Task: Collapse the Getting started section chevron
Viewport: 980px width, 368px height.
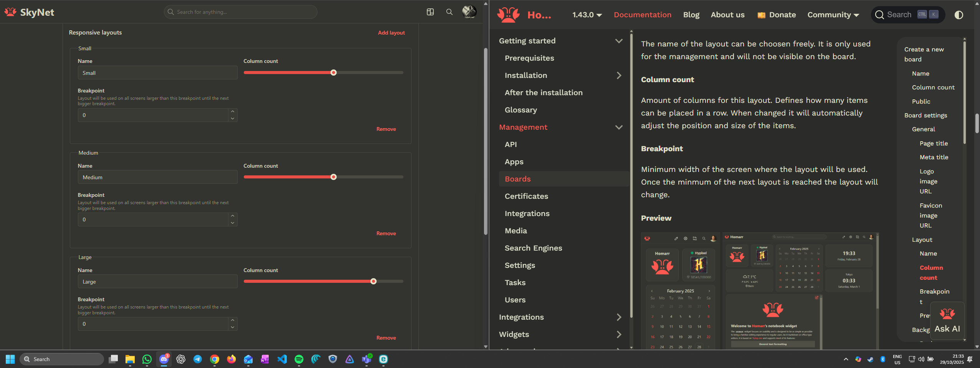Action: click(x=619, y=41)
